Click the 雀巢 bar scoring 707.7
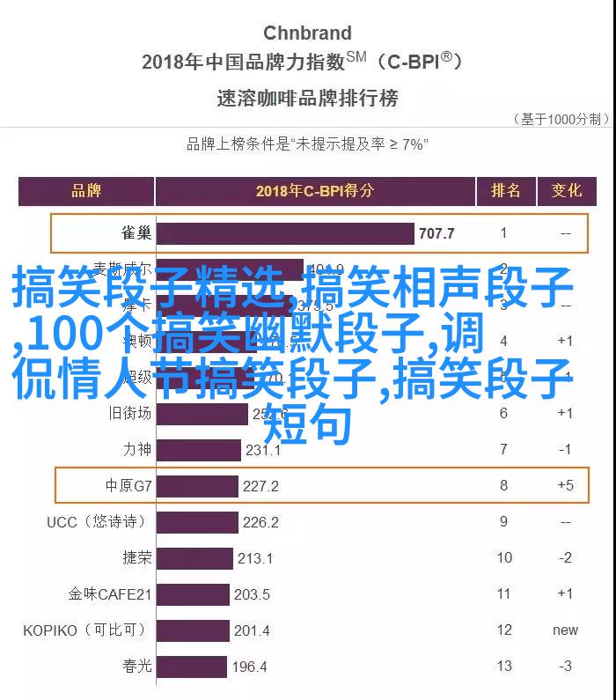 coord(285,233)
